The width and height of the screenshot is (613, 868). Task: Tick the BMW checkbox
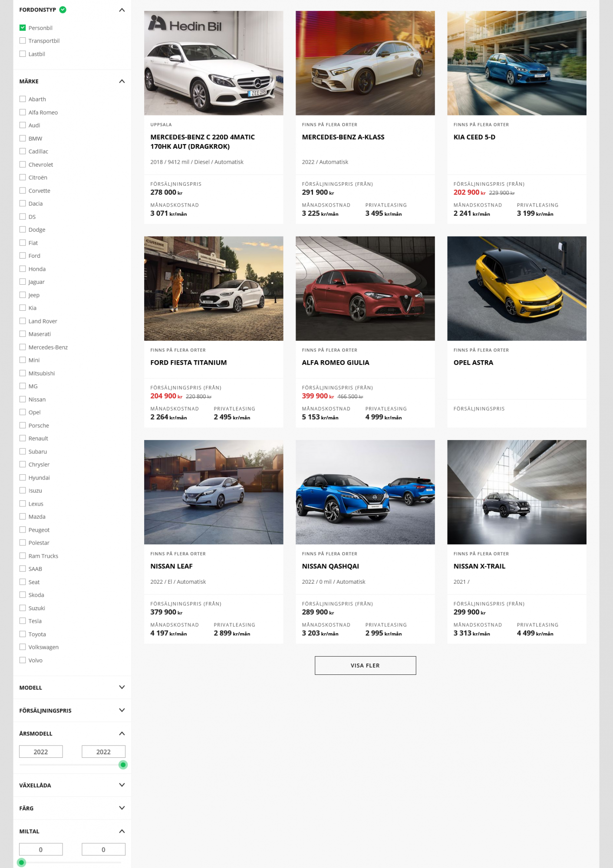tap(23, 138)
